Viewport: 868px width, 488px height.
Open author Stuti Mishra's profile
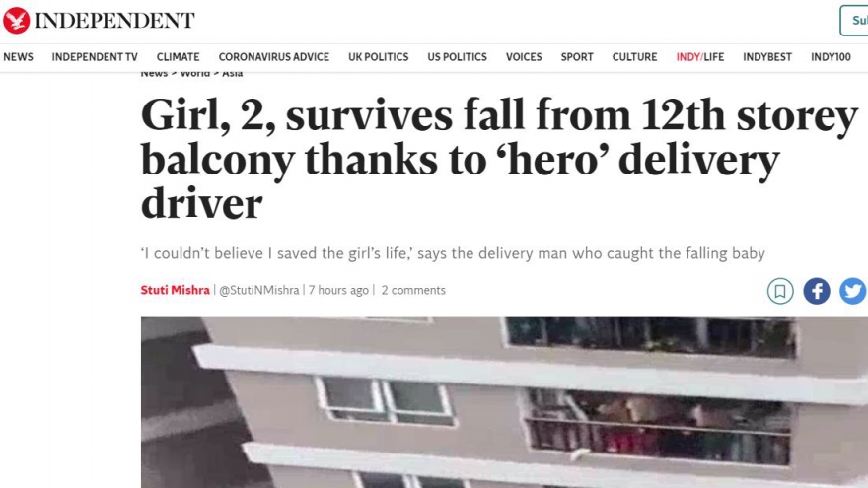176,290
